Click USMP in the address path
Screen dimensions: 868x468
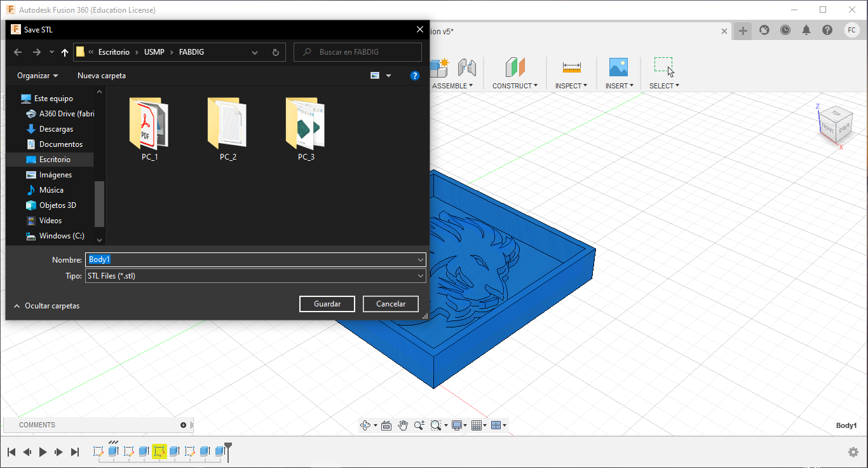tap(154, 52)
